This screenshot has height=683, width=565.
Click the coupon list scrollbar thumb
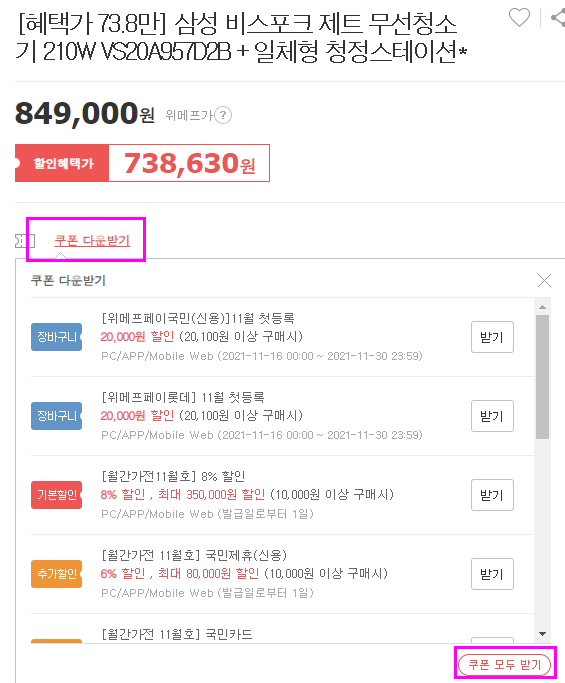(x=542, y=377)
